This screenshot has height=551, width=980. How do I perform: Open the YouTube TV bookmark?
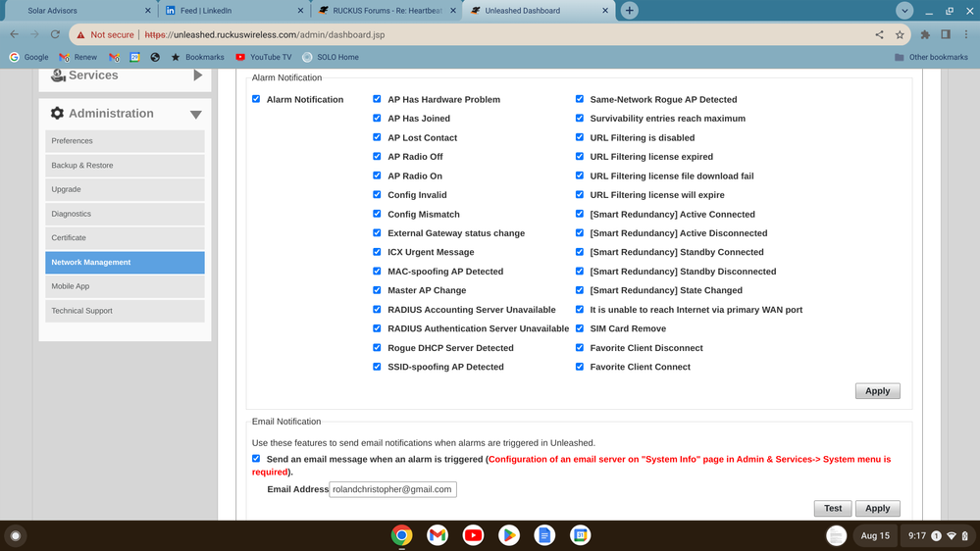[264, 57]
